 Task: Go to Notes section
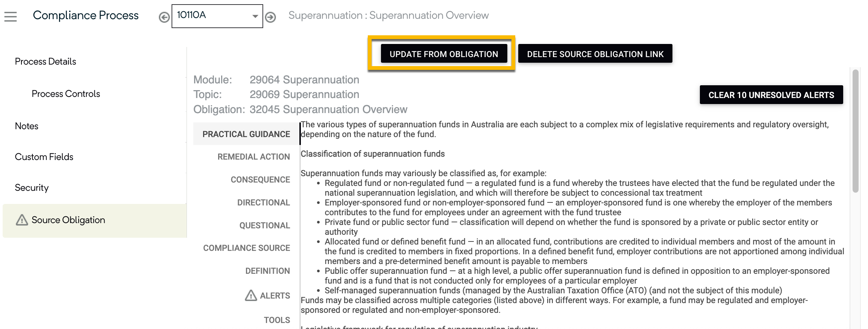tap(27, 126)
